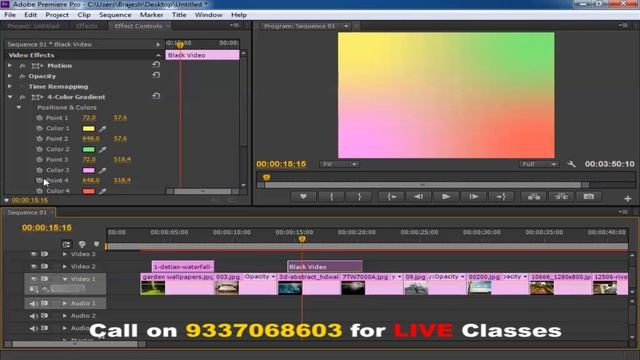
Task: Export frame with camera icon
Action: [589, 197]
